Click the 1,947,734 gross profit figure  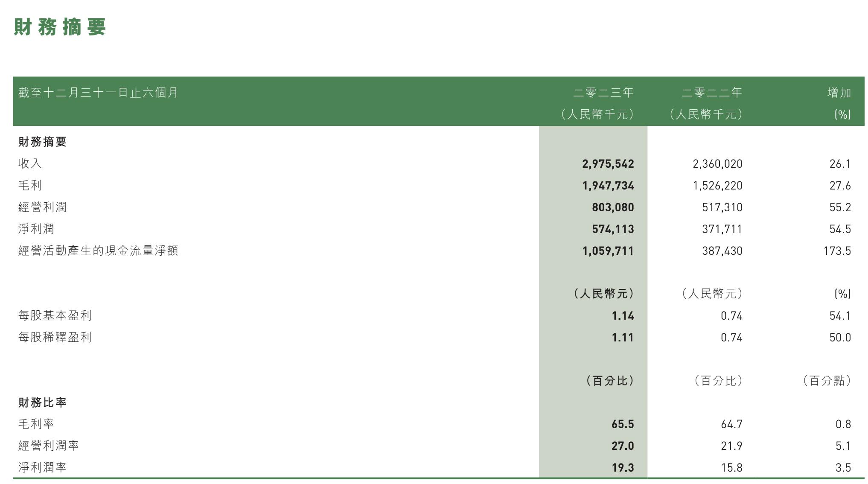click(x=608, y=186)
